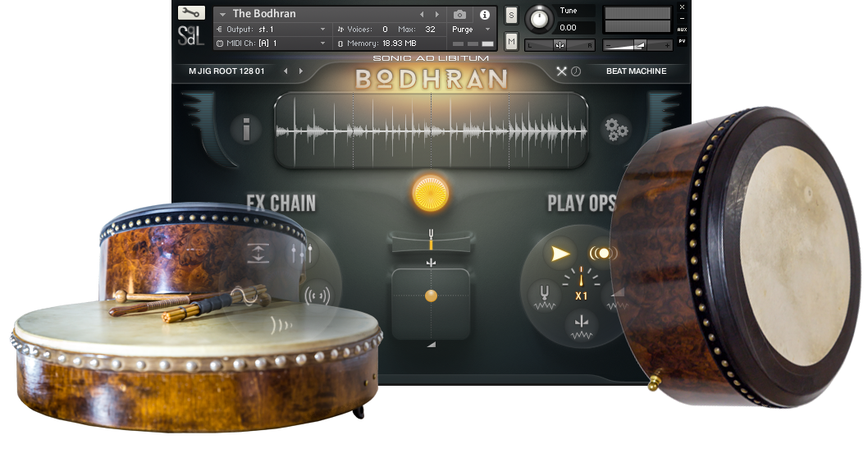Toggle volume random wedge icon in PLAY OPS

[617, 298]
